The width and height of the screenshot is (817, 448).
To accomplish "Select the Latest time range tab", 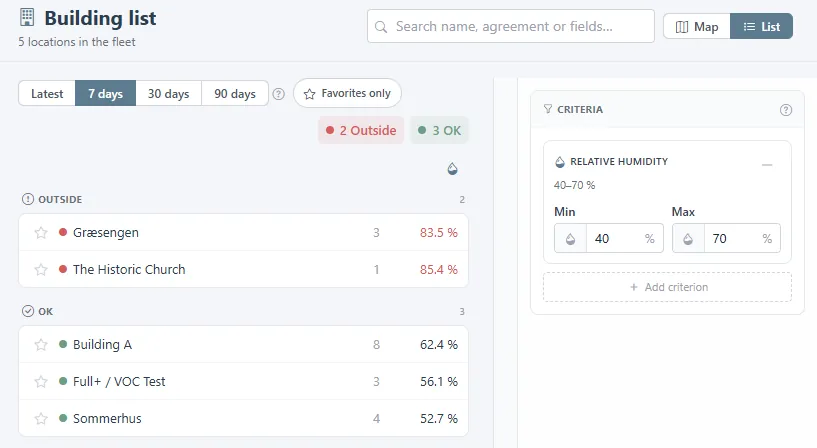I will point(47,94).
